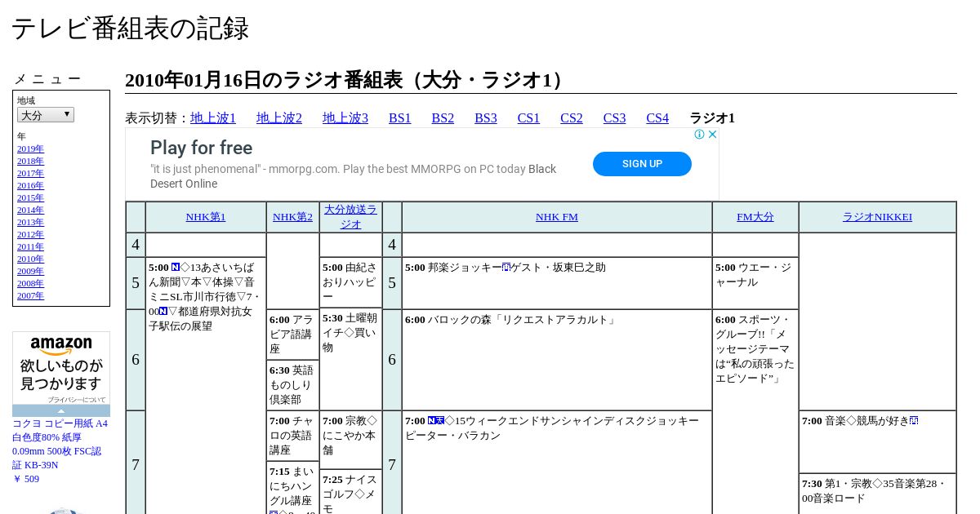Open the 2014年 archive link
Viewport: 980px width, 514px height.
click(x=30, y=210)
